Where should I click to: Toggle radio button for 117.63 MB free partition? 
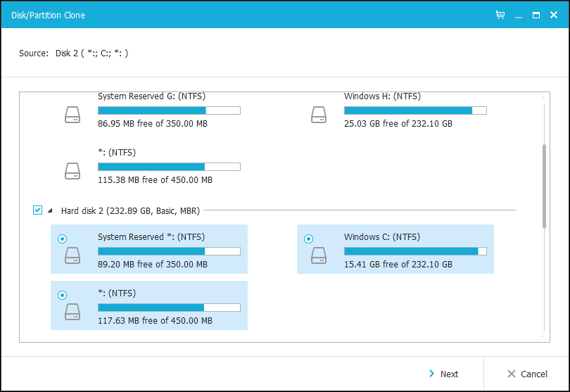tap(62, 295)
